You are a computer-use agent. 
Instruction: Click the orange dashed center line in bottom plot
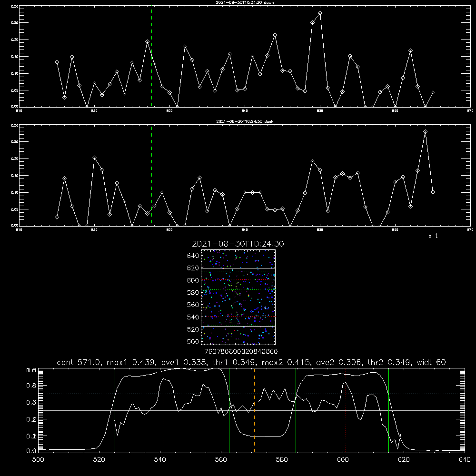pyautogui.click(x=254, y=410)
